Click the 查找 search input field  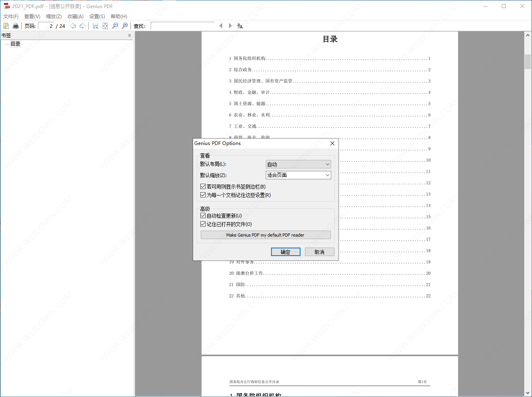point(183,26)
